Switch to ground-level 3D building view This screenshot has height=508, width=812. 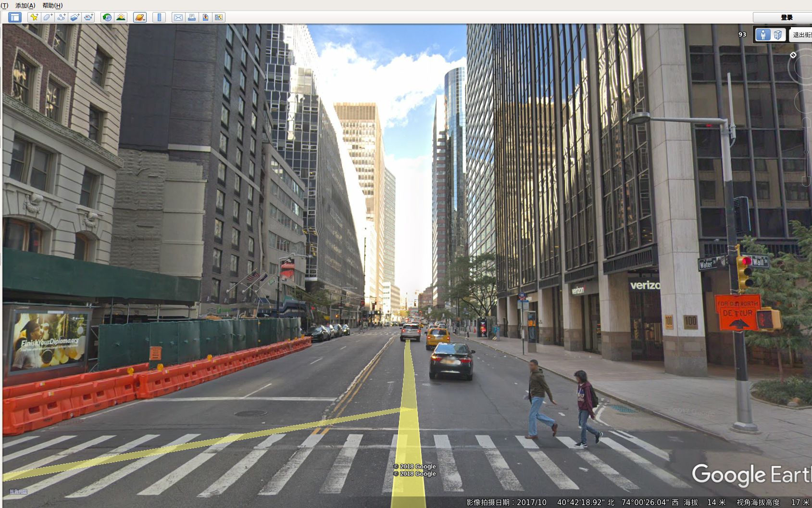tap(777, 35)
